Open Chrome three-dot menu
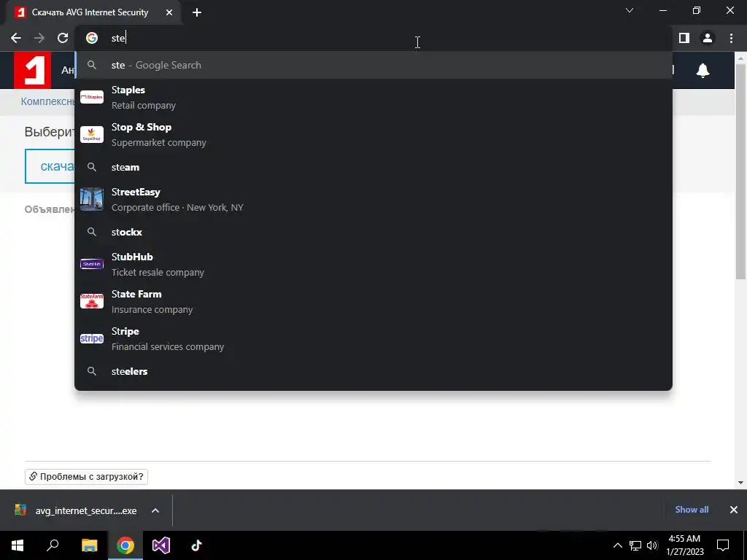This screenshot has width=747, height=560. (x=731, y=38)
